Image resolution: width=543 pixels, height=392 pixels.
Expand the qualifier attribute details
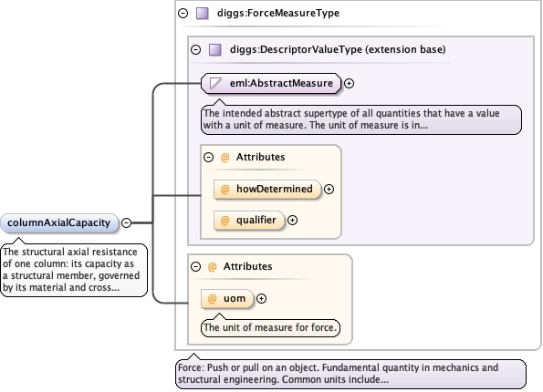(x=293, y=221)
